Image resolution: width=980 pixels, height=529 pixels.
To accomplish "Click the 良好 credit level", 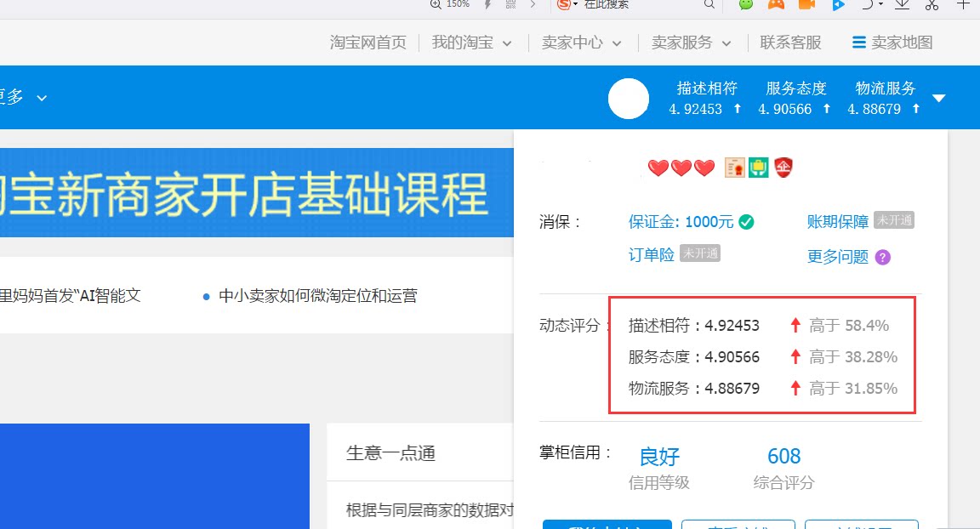I will (659, 457).
